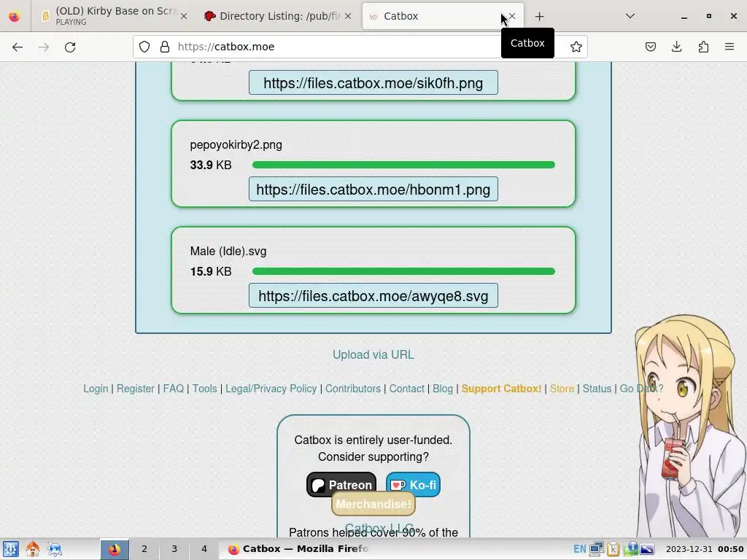
Task: Click the Ko-fi support button
Action: pos(413,485)
